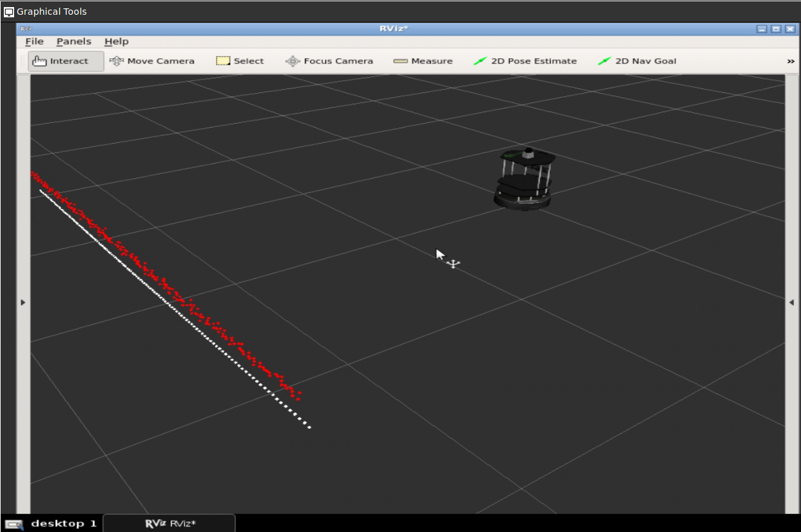
Task: Select the 2D Pose Estimate tool
Action: [525, 61]
